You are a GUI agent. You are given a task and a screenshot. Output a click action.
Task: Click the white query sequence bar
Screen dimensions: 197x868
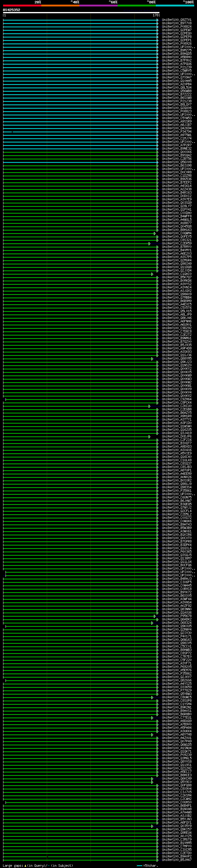tap(81, 12)
